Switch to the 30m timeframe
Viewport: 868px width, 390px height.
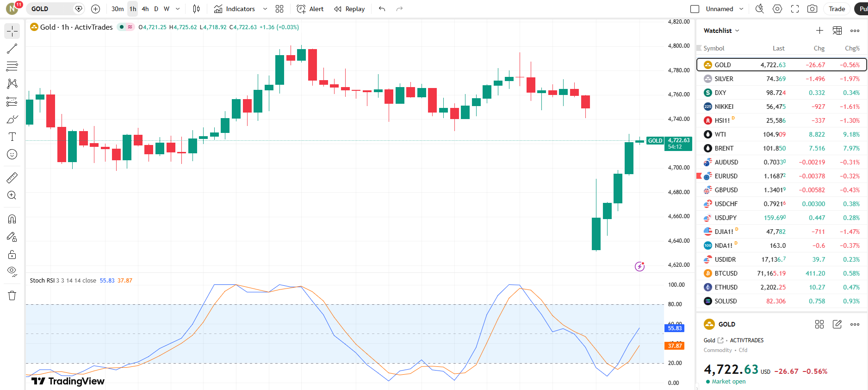click(118, 9)
